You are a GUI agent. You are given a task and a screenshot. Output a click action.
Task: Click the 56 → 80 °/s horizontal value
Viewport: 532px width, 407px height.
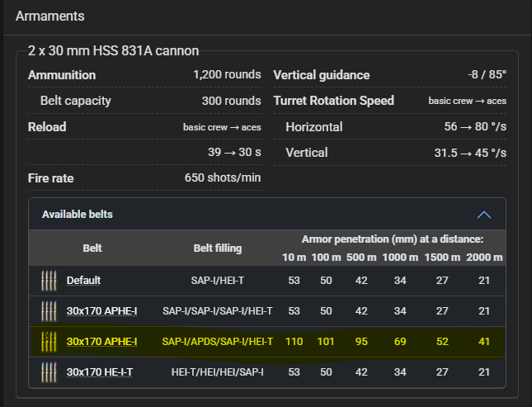[x=475, y=126]
